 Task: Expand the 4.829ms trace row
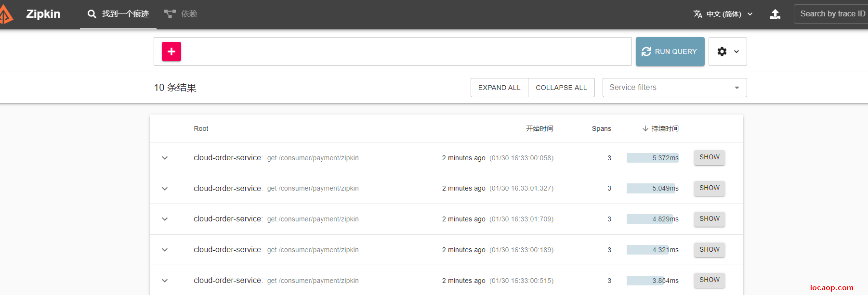165,219
